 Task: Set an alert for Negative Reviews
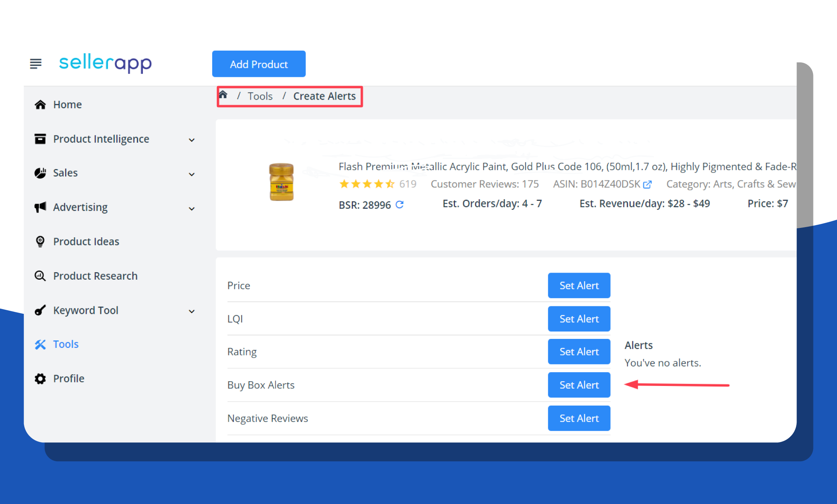tap(579, 418)
